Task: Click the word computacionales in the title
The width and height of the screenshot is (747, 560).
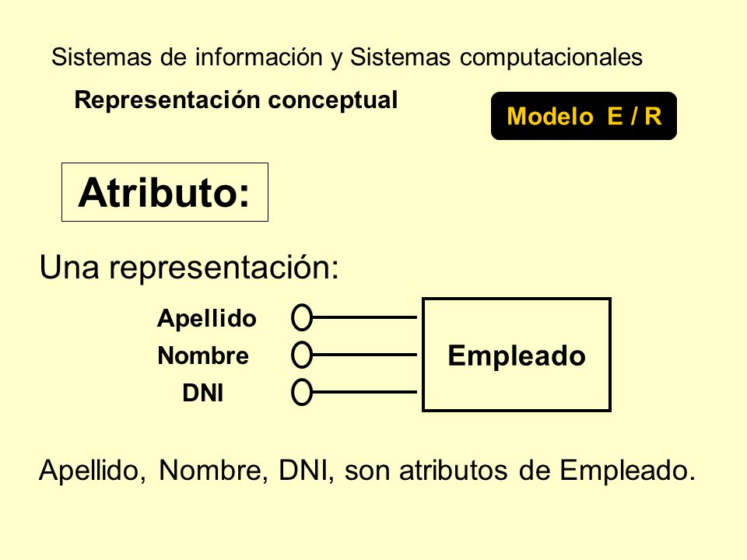Action: coord(551,58)
